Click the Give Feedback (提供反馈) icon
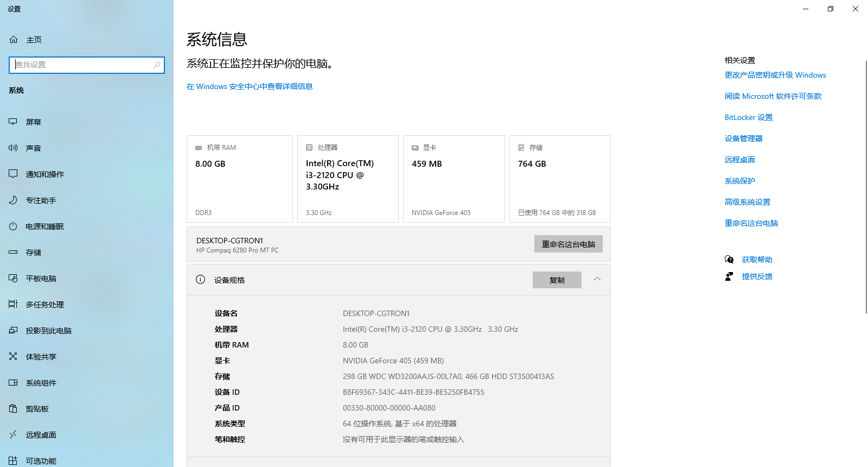The width and height of the screenshot is (868, 467). point(729,276)
